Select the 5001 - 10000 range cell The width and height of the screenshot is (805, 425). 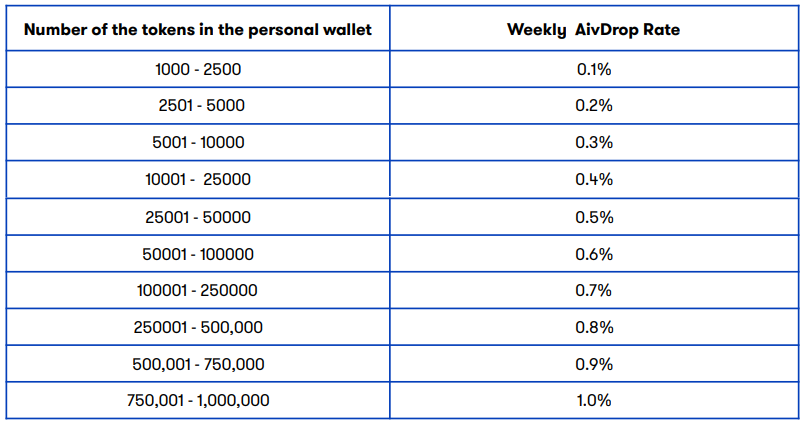point(198,142)
